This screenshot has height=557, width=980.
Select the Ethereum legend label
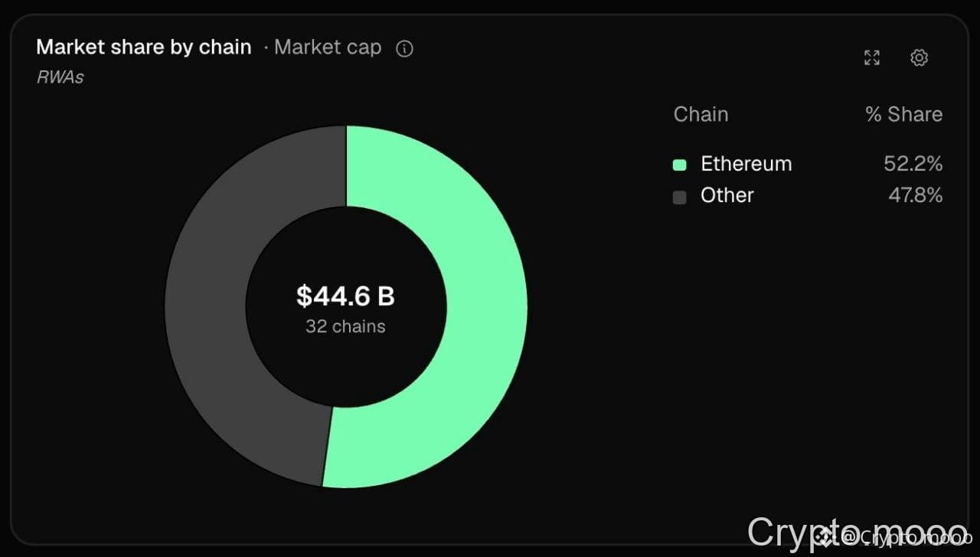746,164
